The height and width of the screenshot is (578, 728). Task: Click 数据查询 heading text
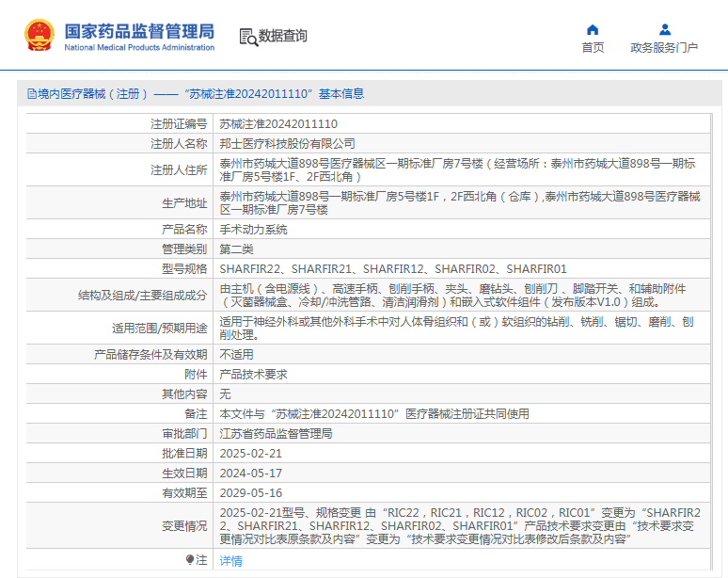pyautogui.click(x=283, y=36)
